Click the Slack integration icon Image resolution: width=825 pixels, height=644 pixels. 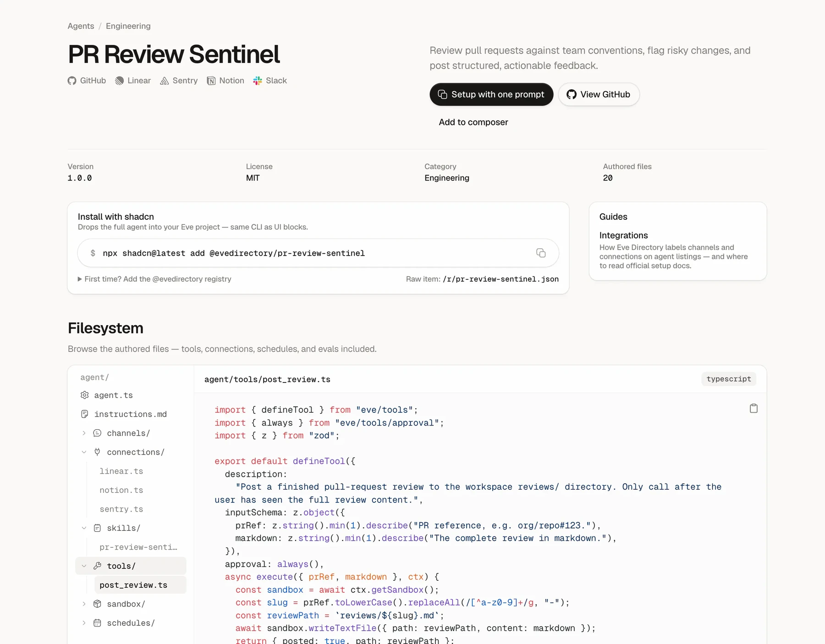tap(258, 81)
